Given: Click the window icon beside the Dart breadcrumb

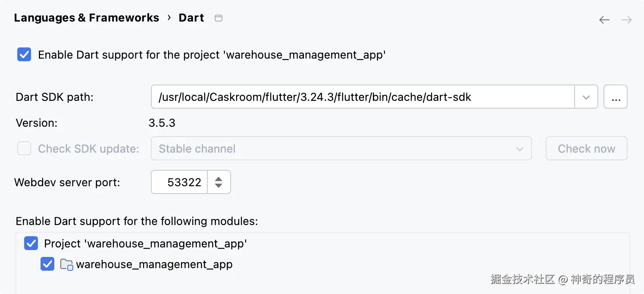Looking at the screenshot, I should (x=219, y=18).
